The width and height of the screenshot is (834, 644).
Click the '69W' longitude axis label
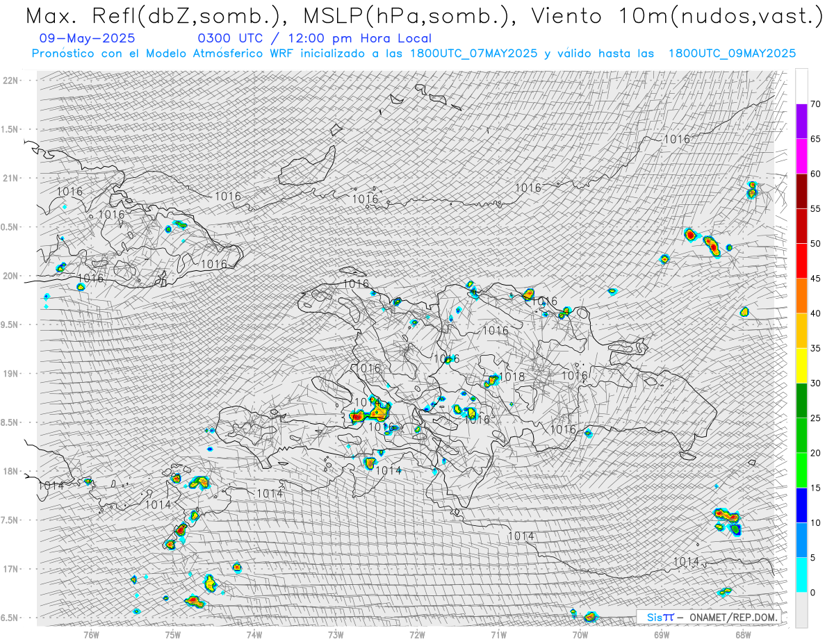(662, 634)
